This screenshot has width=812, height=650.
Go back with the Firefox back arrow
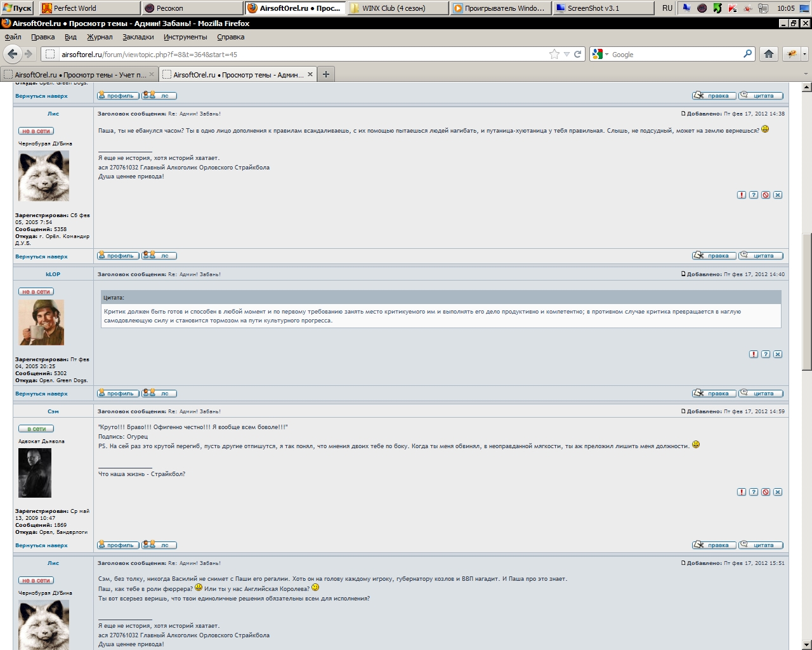pos(13,54)
